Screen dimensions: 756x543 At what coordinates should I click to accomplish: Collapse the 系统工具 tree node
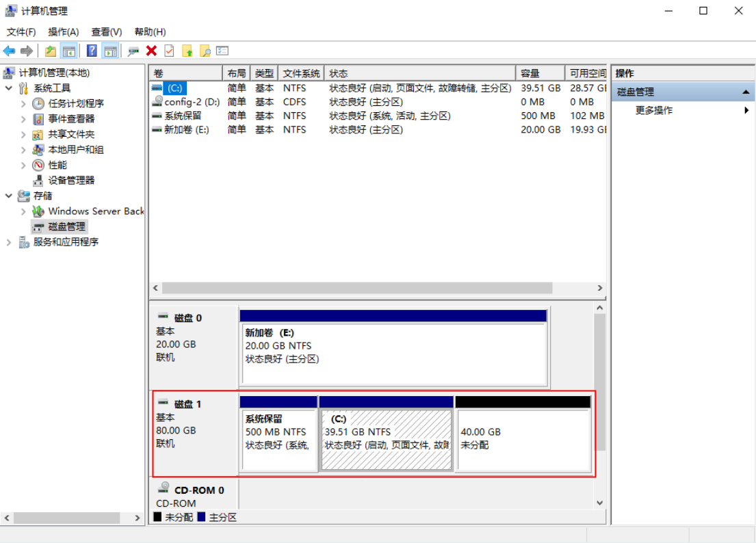[9, 88]
